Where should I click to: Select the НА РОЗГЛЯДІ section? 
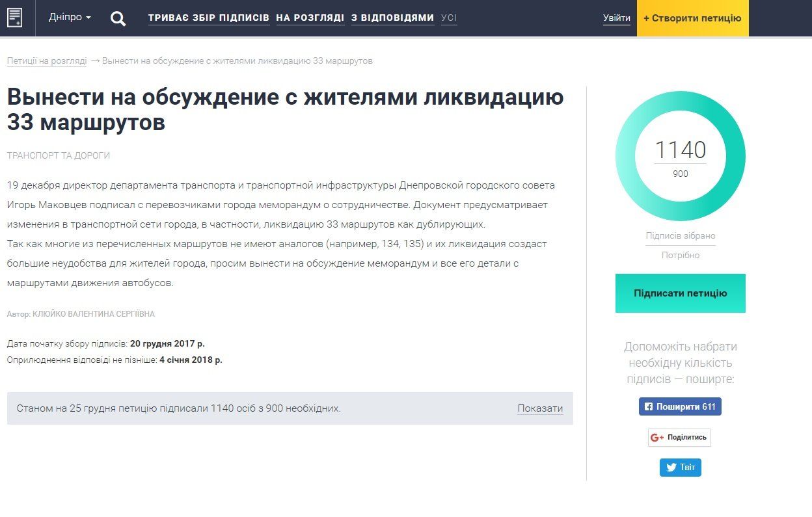click(309, 18)
